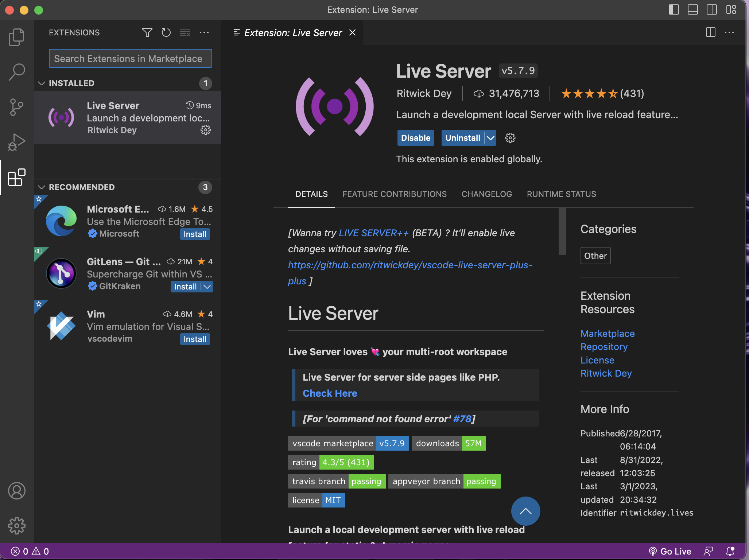Click the Microsoft Edge Tools extension icon

[x=61, y=221]
